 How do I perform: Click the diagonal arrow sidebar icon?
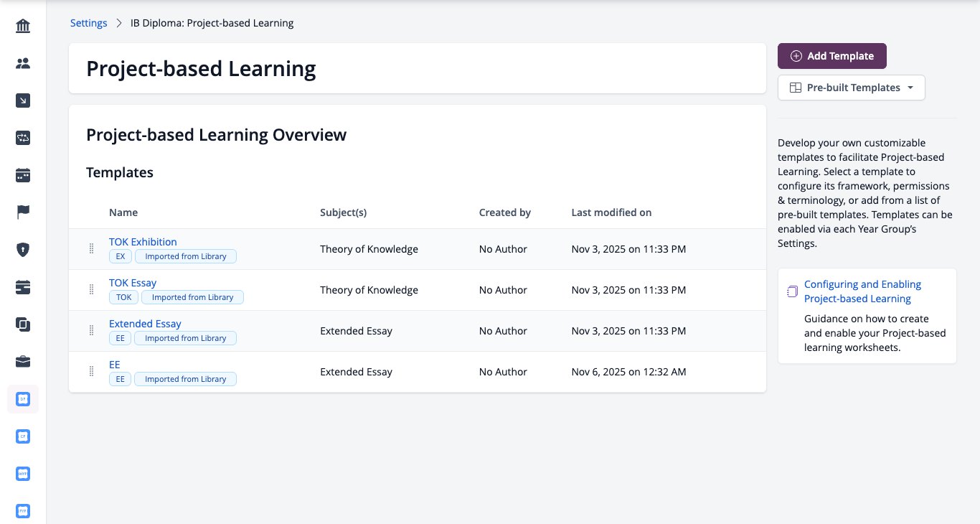[23, 100]
